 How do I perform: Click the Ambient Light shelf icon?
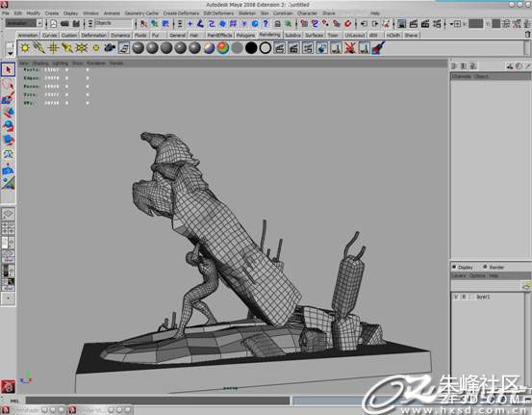25,48
